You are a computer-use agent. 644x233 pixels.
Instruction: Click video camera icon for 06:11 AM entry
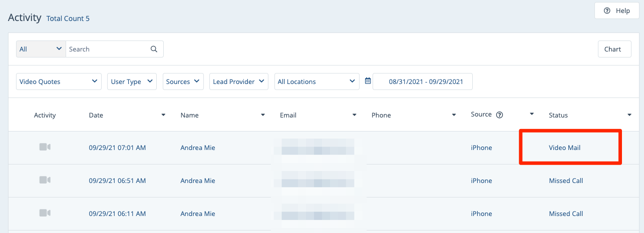pos(45,213)
